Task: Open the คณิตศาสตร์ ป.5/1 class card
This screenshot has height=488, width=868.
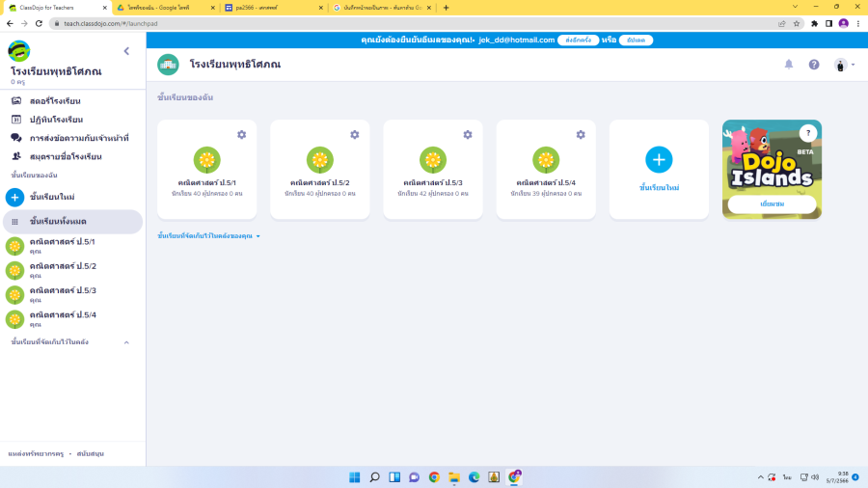Action: tap(207, 170)
